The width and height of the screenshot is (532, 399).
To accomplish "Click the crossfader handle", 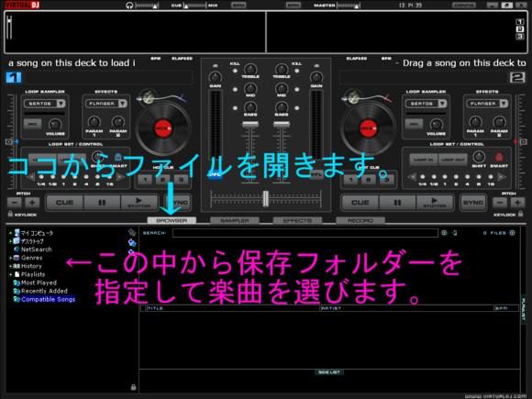I will pyautogui.click(x=266, y=198).
